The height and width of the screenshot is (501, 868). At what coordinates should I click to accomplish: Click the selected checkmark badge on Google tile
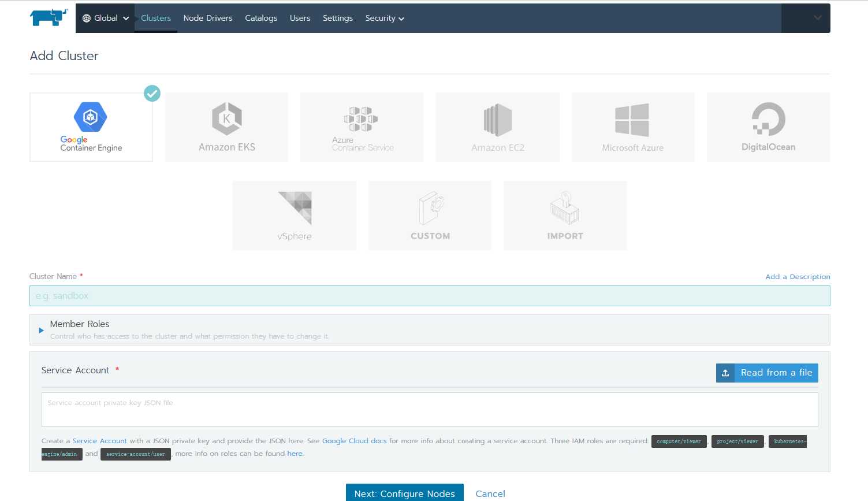(x=152, y=93)
